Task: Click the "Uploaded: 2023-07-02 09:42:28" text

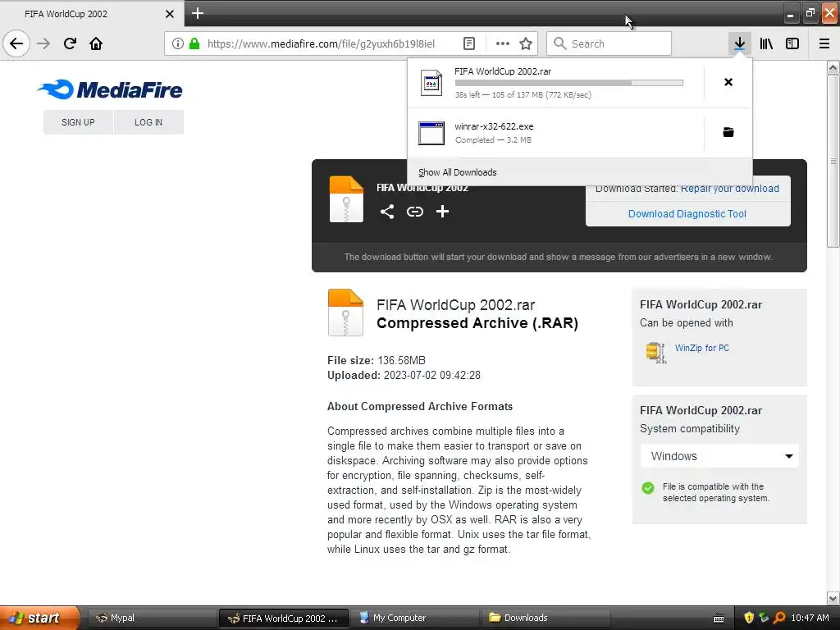Action: click(404, 375)
